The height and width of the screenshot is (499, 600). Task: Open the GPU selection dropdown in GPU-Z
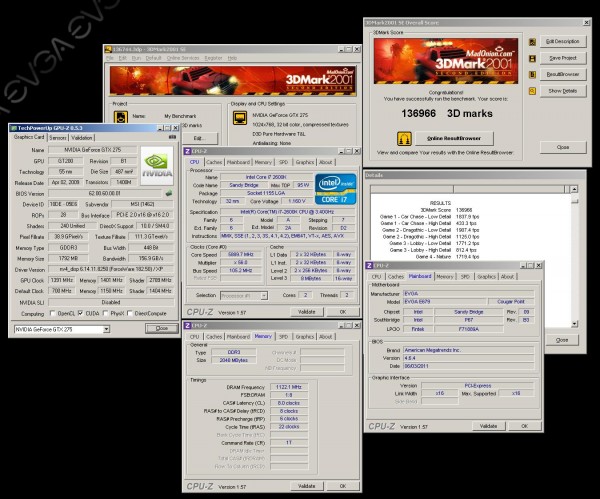click(106, 329)
